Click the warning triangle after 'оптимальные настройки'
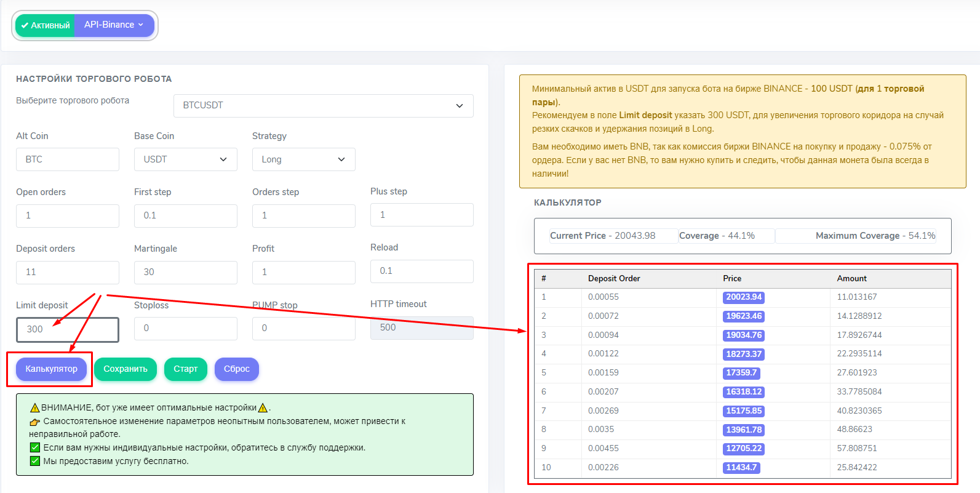 click(x=263, y=408)
